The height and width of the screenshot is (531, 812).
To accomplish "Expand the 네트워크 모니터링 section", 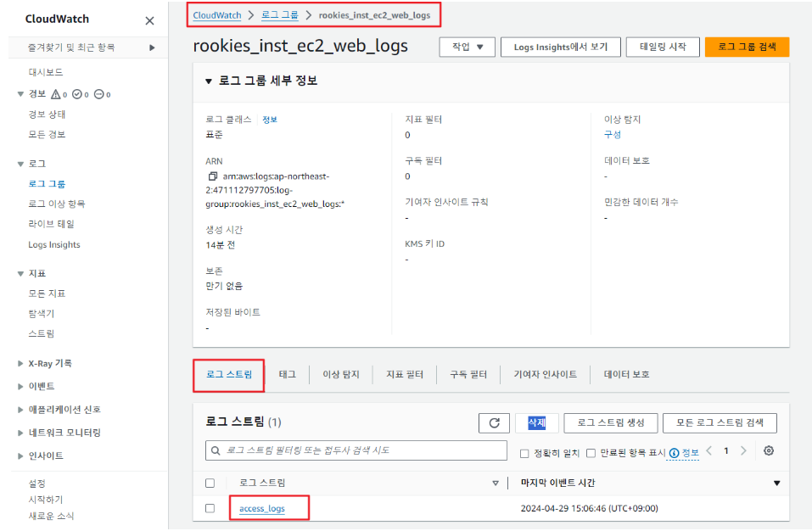I will [x=20, y=433].
